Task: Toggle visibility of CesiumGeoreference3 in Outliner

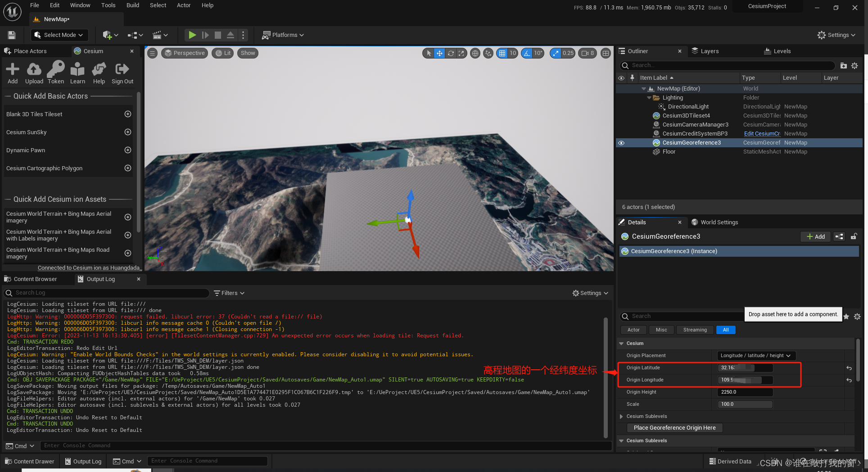Action: point(622,143)
